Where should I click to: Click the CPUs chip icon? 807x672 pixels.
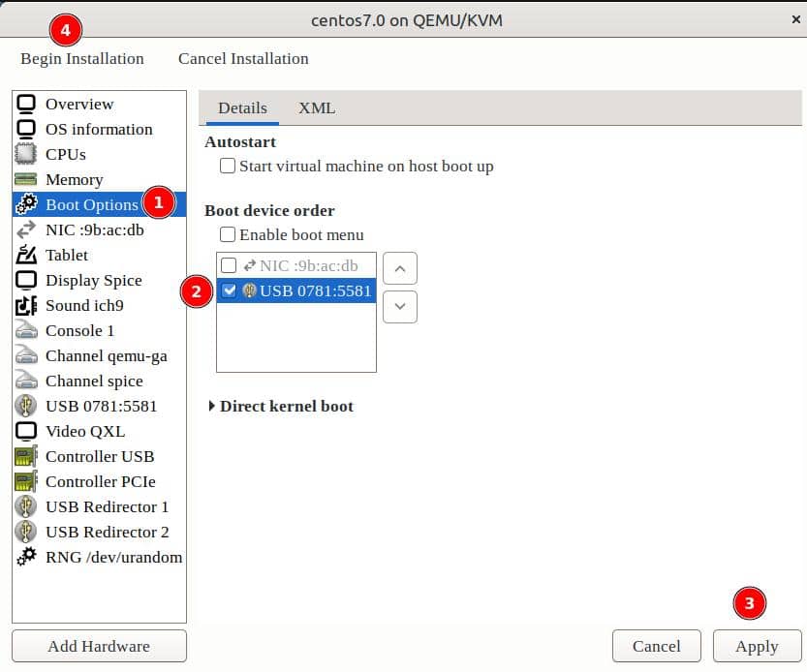click(x=26, y=154)
